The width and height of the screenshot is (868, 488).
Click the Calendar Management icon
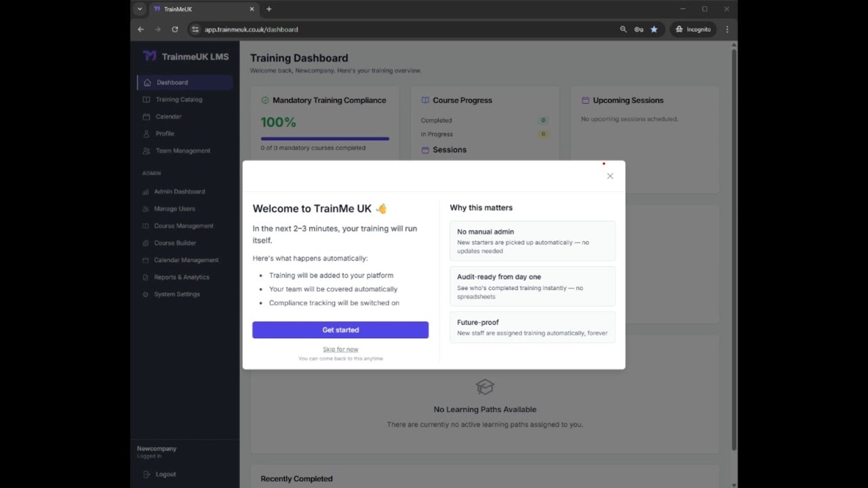pos(146,260)
